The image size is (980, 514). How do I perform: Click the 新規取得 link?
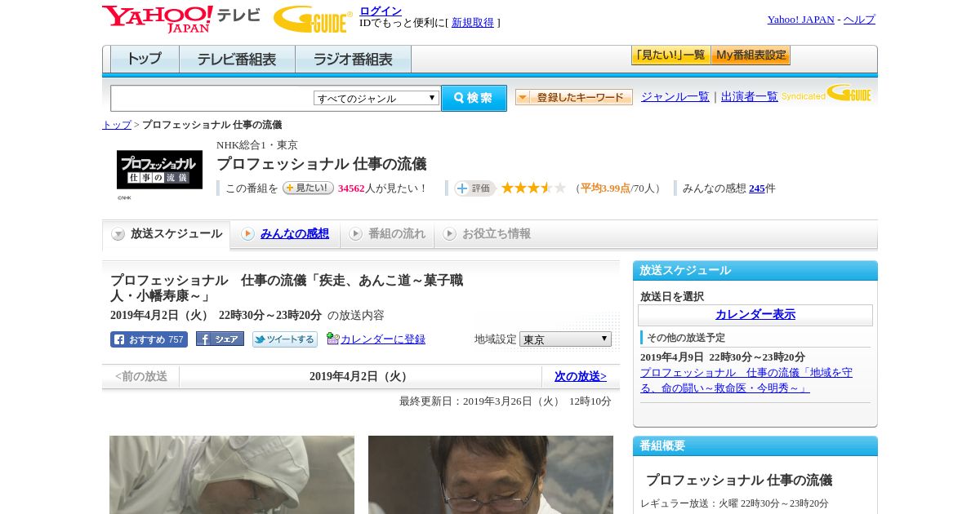[473, 23]
